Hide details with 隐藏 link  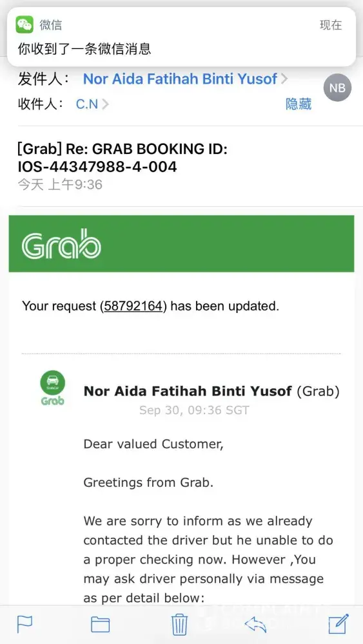[x=299, y=104]
